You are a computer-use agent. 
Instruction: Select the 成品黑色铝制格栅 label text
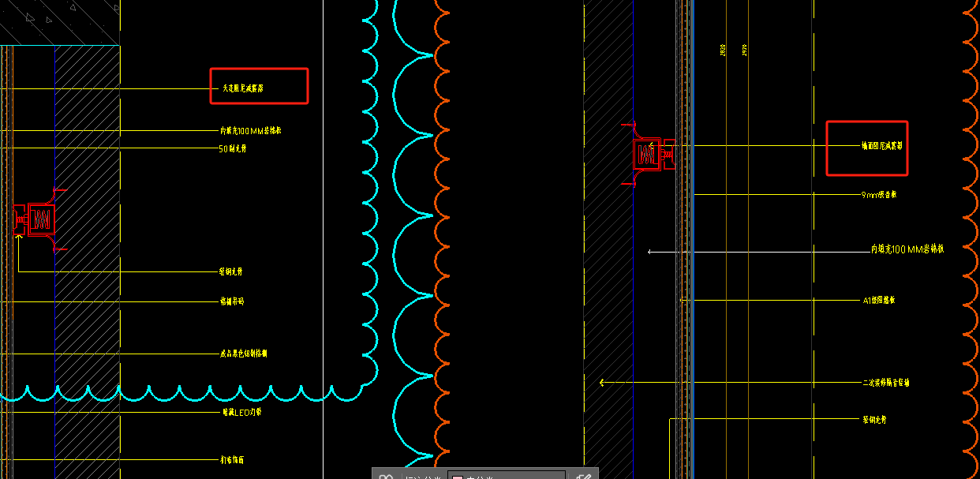tap(243, 354)
